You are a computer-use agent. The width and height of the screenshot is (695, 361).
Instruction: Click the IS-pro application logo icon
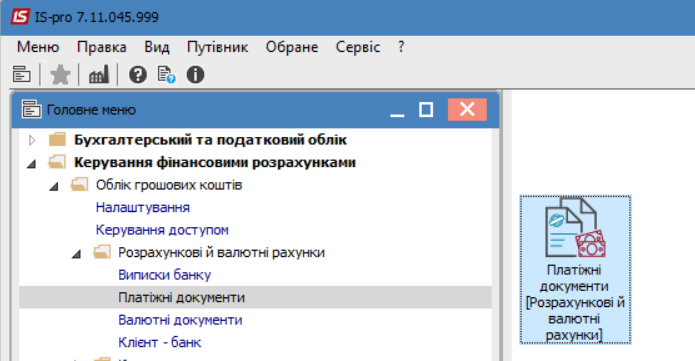20,17
